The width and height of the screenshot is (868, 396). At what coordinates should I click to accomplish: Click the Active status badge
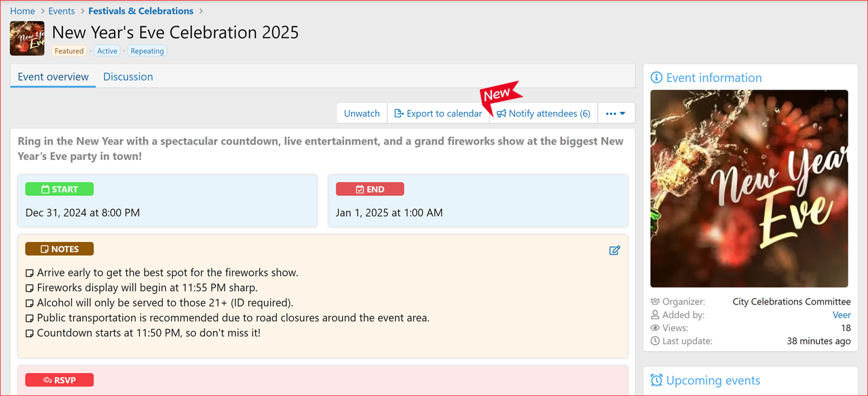click(x=107, y=51)
